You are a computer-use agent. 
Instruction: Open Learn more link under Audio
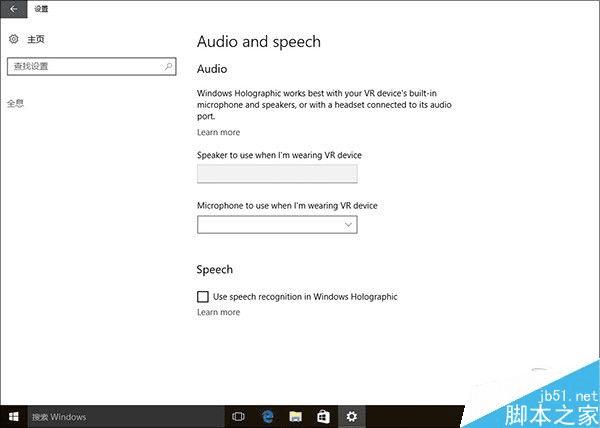click(218, 132)
